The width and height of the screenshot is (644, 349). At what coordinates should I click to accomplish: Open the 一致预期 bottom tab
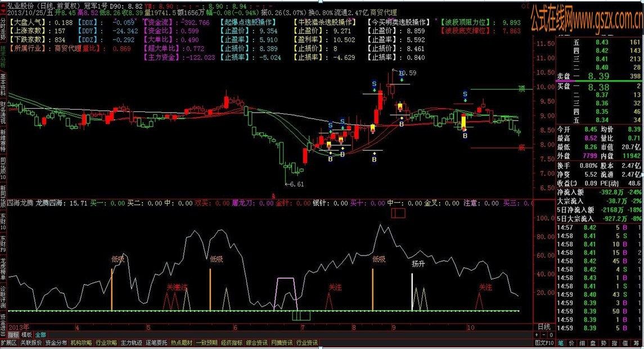[206, 343]
